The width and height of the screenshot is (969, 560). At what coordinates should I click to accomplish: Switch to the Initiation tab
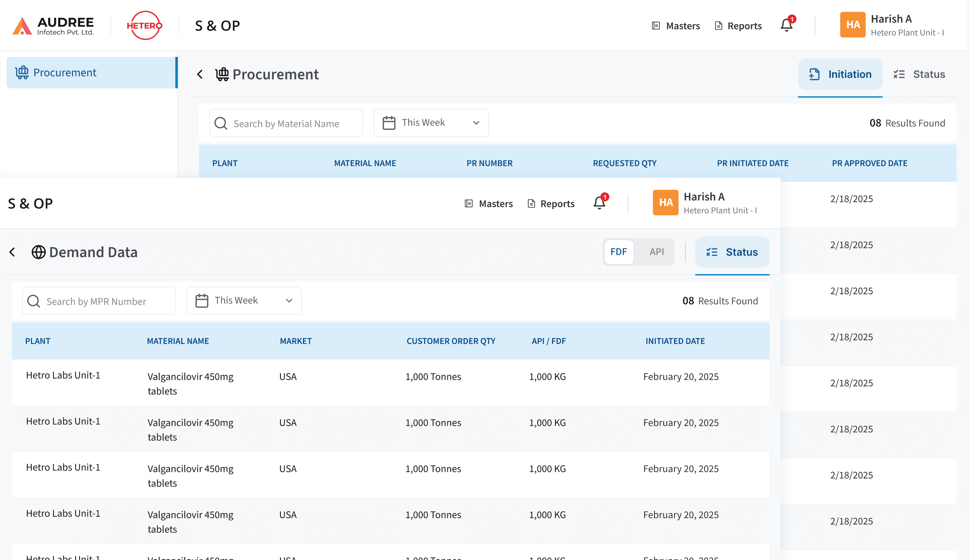pyautogui.click(x=840, y=74)
